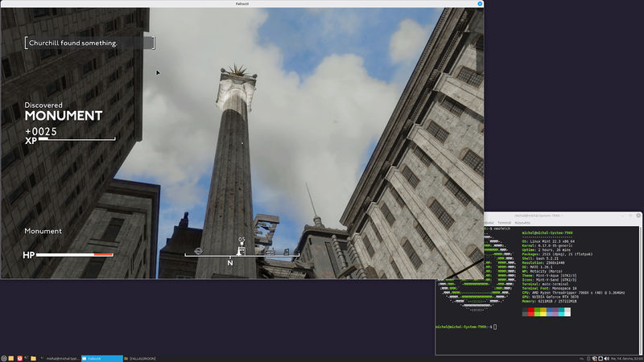Click the 'Monument' location label above HP

(x=43, y=231)
